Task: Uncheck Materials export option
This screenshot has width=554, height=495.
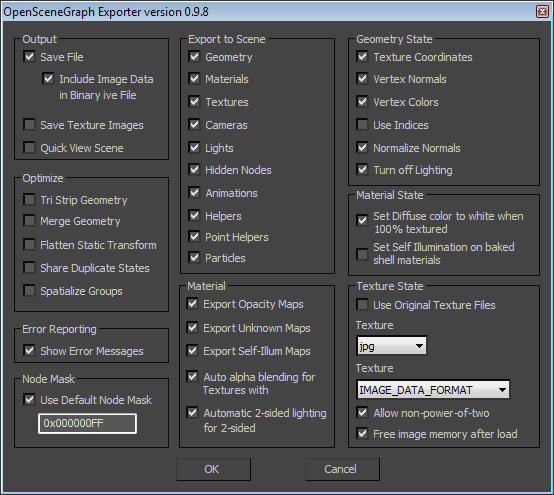Action: [x=194, y=78]
